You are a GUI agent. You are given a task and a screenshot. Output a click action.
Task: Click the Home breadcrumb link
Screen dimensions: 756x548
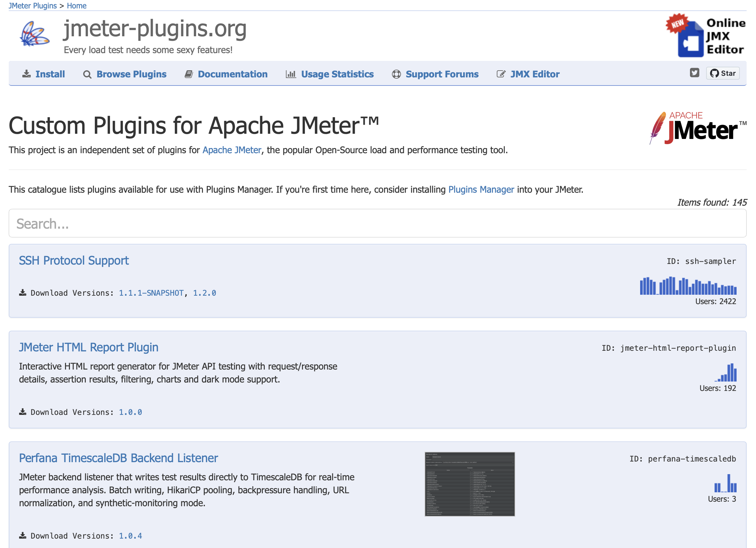[77, 6]
